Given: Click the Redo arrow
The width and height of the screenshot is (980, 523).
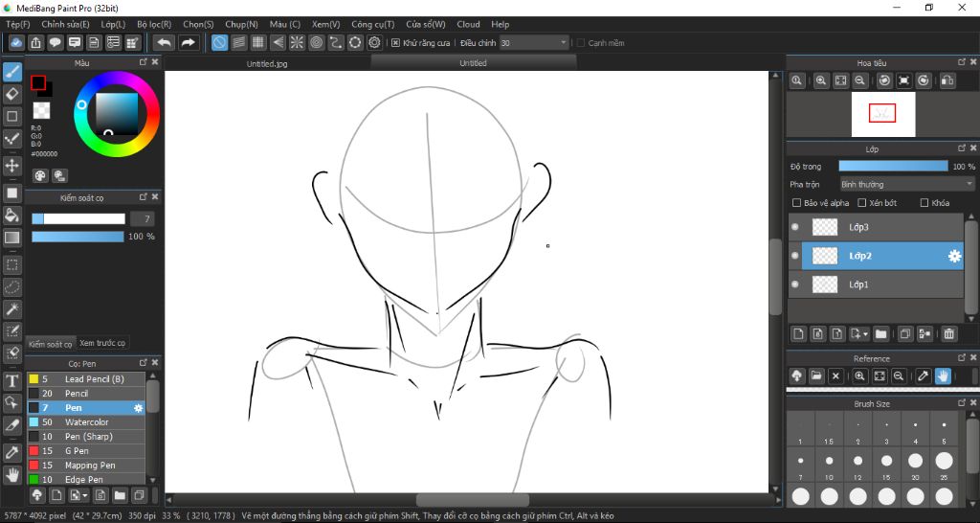Looking at the screenshot, I should point(188,42).
